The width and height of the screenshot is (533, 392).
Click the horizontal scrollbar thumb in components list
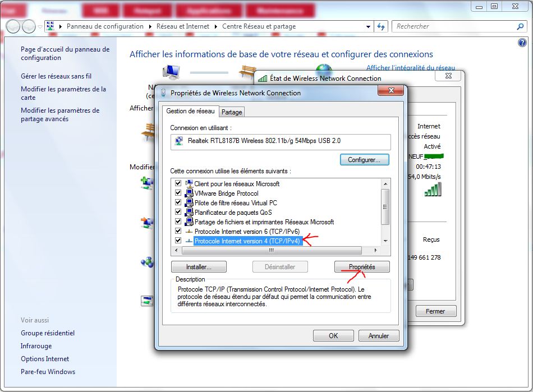tap(272, 250)
